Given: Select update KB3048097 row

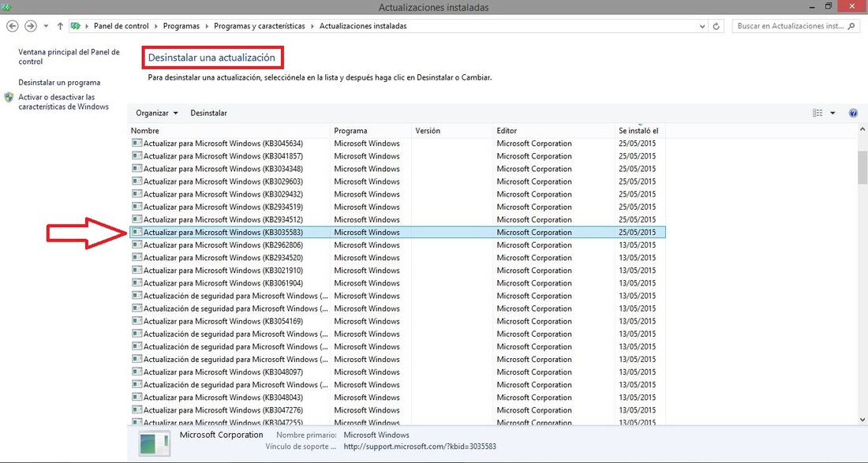Looking at the screenshot, I should [397, 372].
